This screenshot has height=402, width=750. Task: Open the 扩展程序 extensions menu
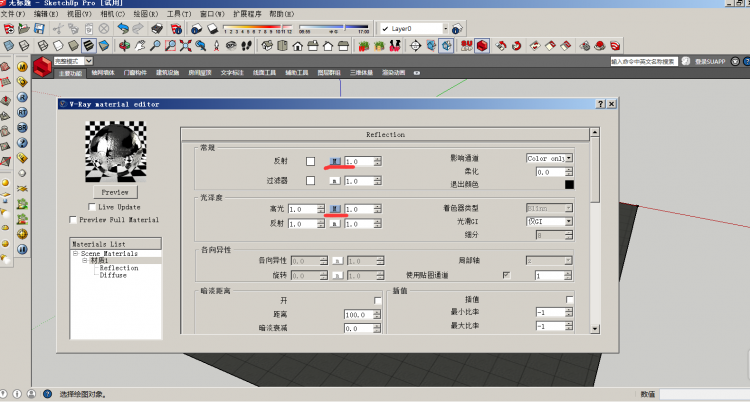pos(247,14)
